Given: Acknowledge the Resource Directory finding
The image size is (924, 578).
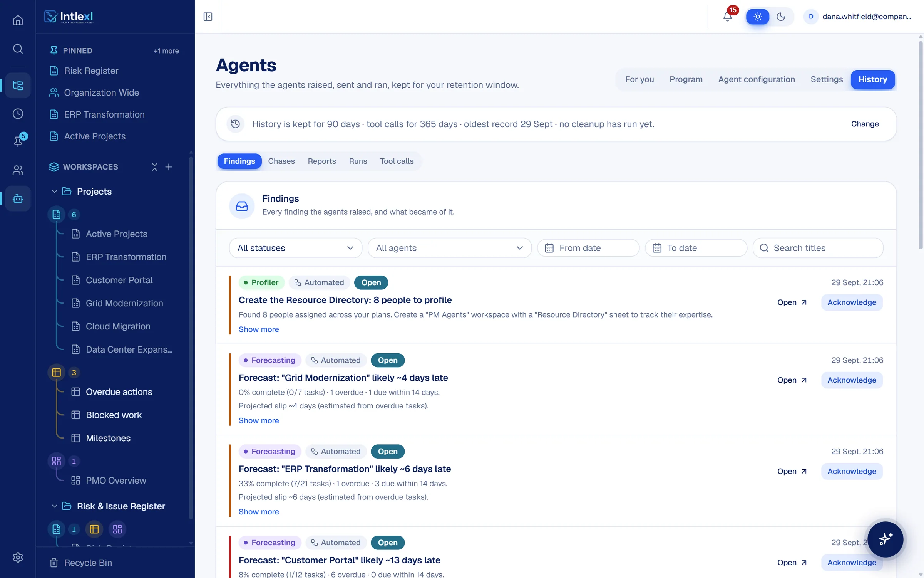Looking at the screenshot, I should 852,302.
